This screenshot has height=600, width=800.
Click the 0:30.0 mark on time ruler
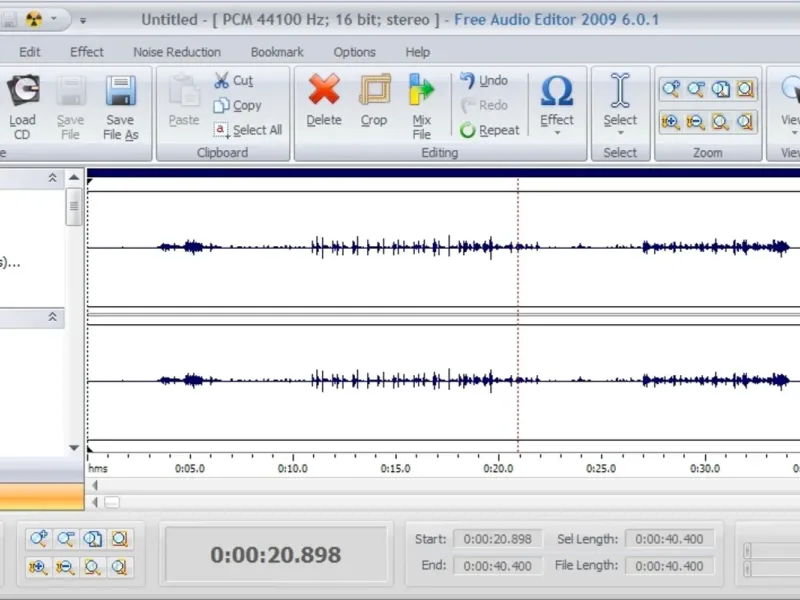tap(705, 468)
